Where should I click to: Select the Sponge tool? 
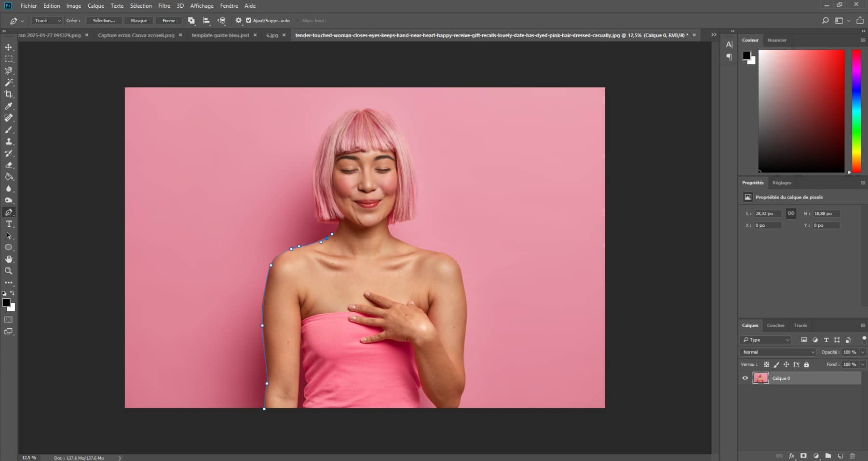tap(9, 200)
